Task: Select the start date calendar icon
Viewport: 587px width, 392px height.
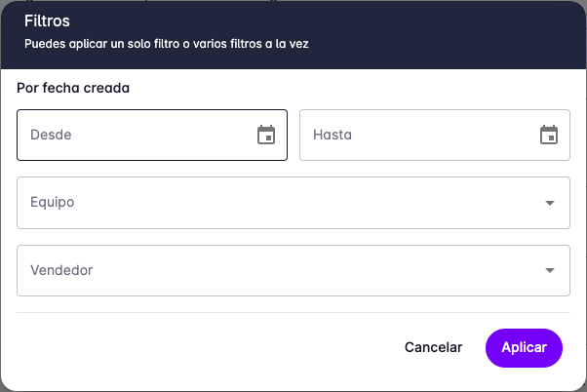Action: 266,135
